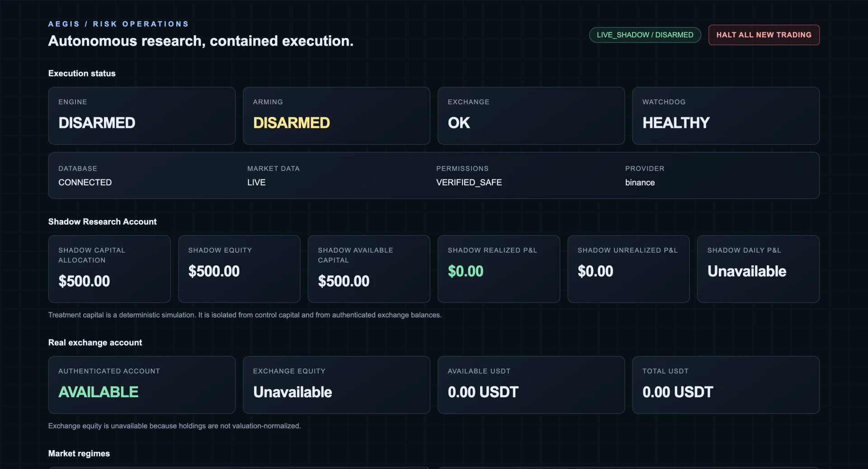This screenshot has width=868, height=469.
Task: Click the Market regimes section heading
Action: (79, 454)
